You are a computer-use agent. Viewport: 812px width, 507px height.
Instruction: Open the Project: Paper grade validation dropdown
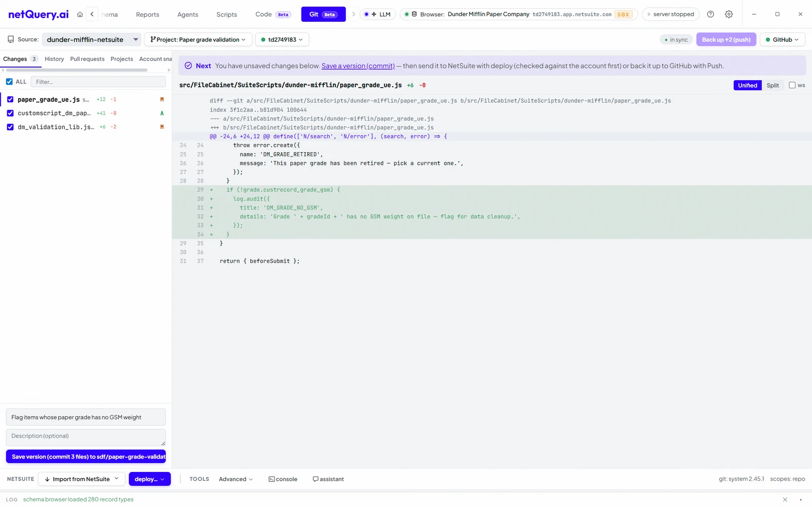(198, 40)
